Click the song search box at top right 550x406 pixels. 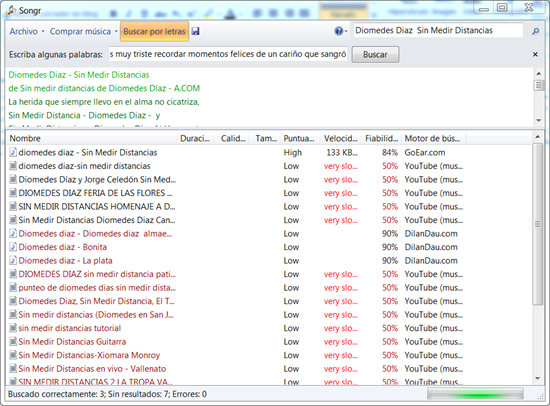pyautogui.click(x=438, y=31)
